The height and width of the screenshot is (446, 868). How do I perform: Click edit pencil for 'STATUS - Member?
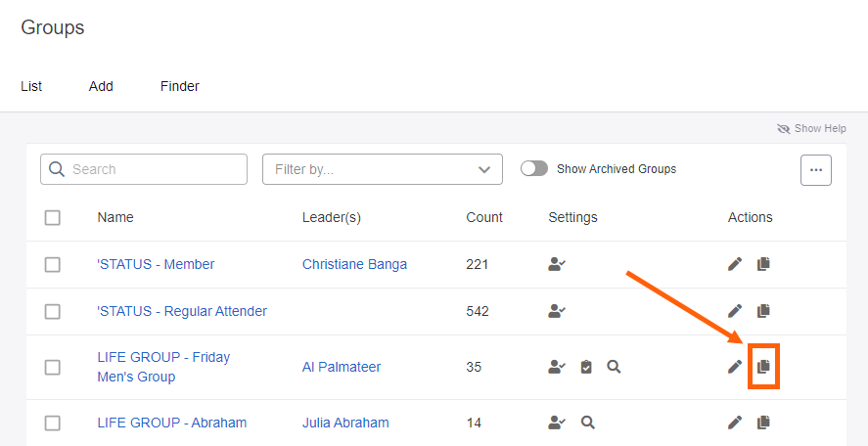coord(735,264)
